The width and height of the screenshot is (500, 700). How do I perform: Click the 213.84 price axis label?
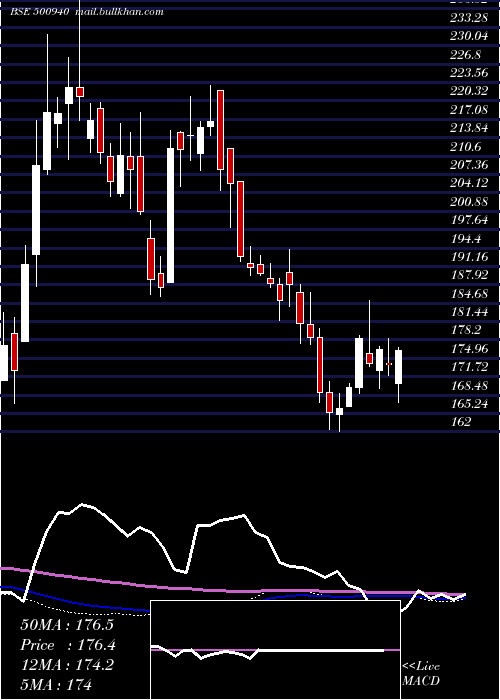point(468,129)
